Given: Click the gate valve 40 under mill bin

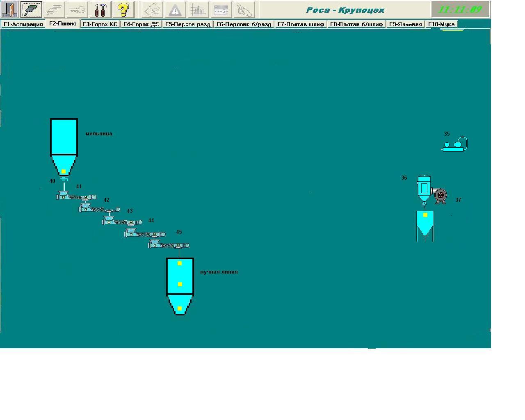Looking at the screenshot, I should tap(64, 179).
